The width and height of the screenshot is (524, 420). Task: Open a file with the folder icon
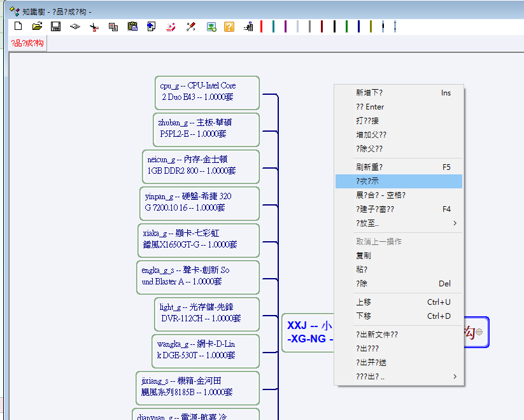point(37,26)
